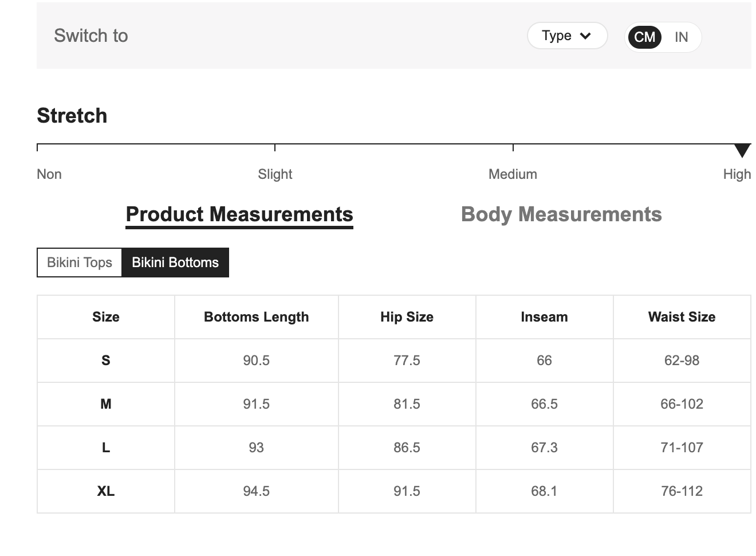The width and height of the screenshot is (756, 556).
Task: Switch units to CM
Action: tap(644, 37)
